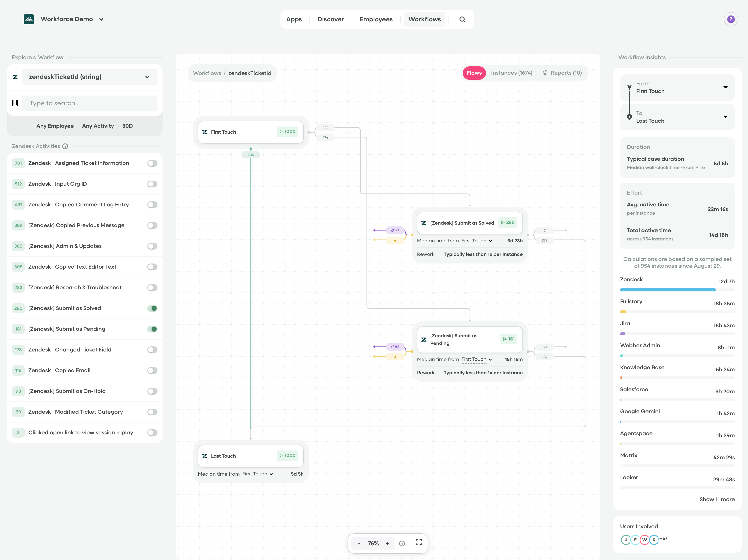Click the purple rework loop badge 64
The image size is (748, 560).
[395, 347]
